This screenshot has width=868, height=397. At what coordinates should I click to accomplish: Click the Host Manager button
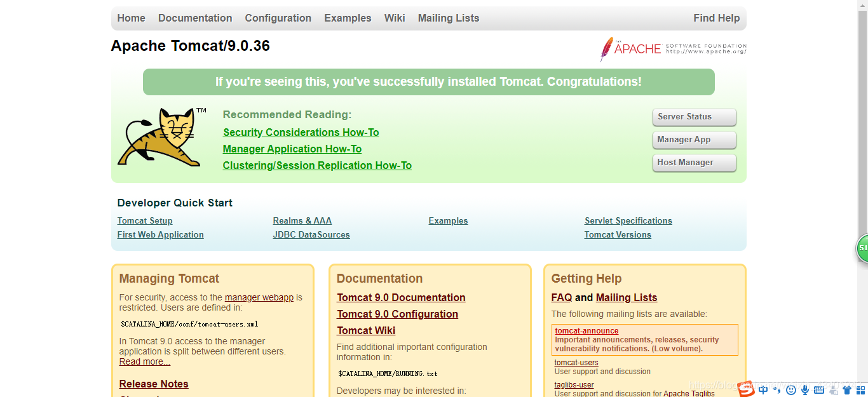coord(694,163)
